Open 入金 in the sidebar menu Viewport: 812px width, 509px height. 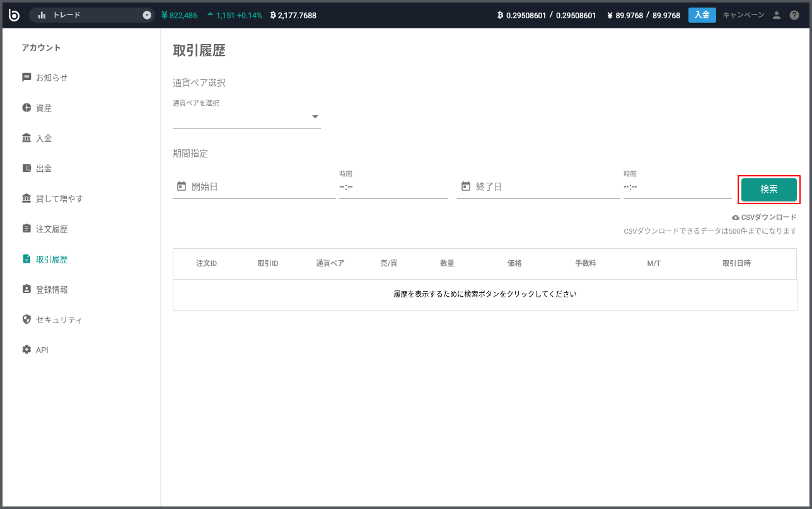(x=44, y=139)
